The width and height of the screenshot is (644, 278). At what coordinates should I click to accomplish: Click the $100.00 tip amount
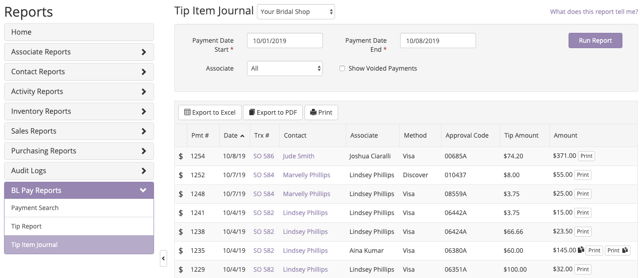[x=515, y=269]
